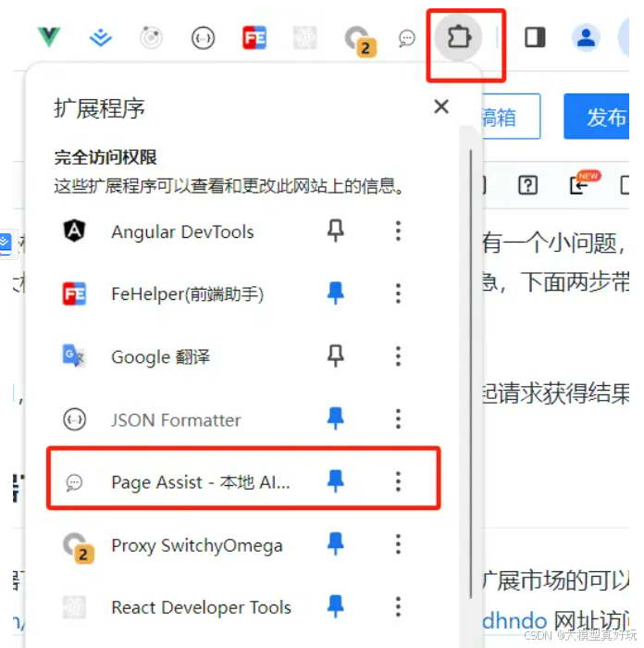This screenshot has height=648, width=644.
Task: Click the blue double-chevron extension toolbar icon
Action: click(x=100, y=38)
